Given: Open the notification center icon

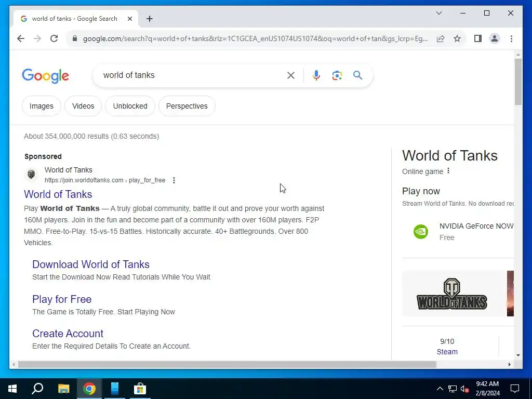Looking at the screenshot, I should (515, 389).
